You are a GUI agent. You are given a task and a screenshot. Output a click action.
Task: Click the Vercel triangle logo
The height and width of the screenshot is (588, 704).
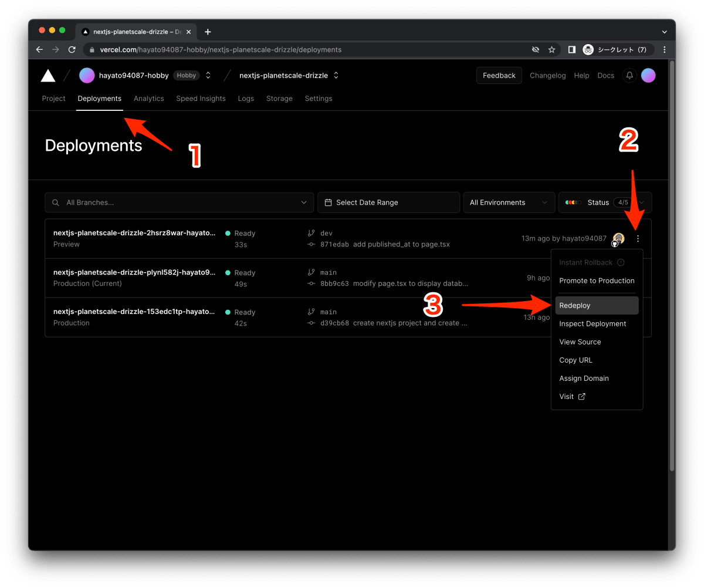pyautogui.click(x=48, y=75)
